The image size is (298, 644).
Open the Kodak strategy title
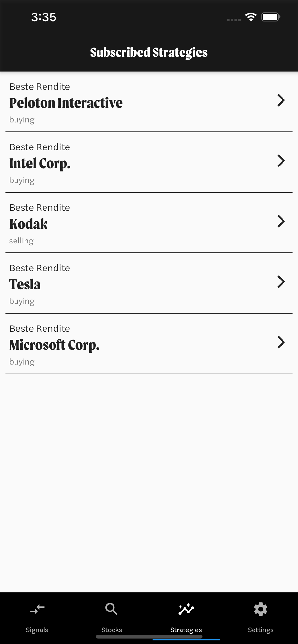pyautogui.click(x=28, y=224)
